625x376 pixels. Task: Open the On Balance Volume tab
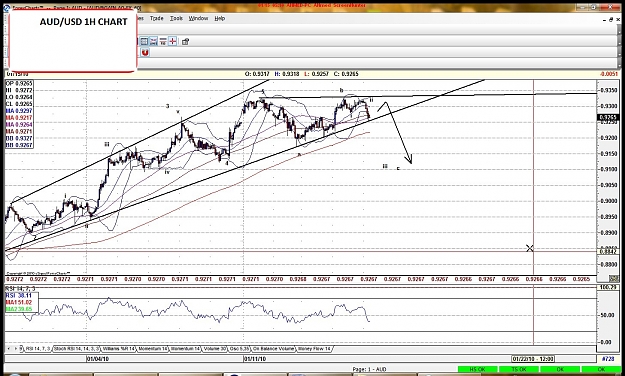(x=274, y=348)
